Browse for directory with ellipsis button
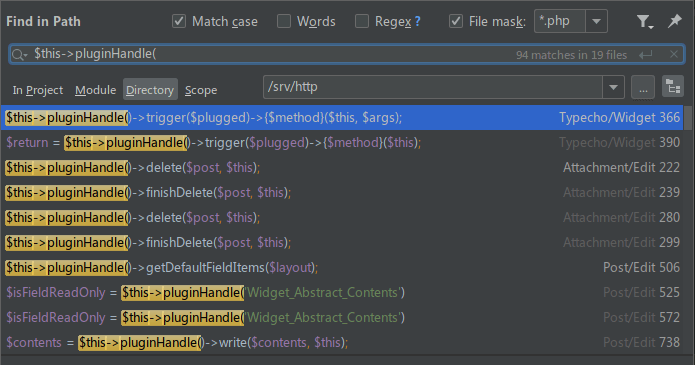The width and height of the screenshot is (695, 365). point(643,87)
